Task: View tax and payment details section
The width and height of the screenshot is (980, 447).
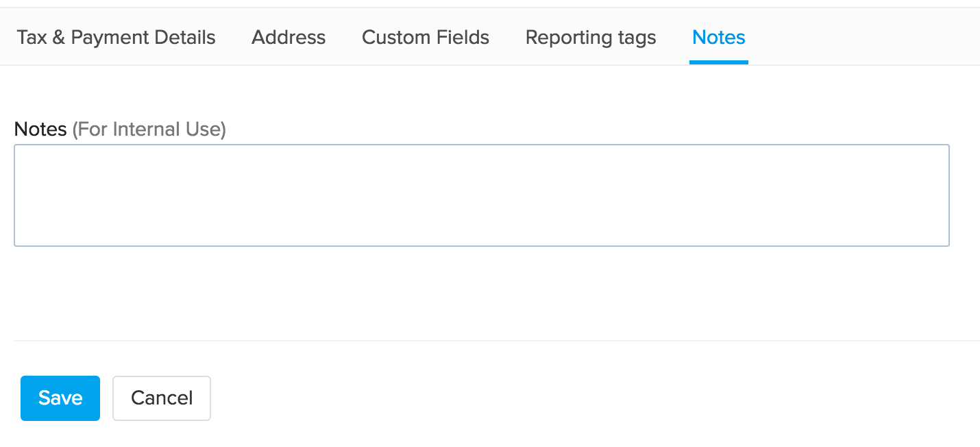Action: [116, 37]
